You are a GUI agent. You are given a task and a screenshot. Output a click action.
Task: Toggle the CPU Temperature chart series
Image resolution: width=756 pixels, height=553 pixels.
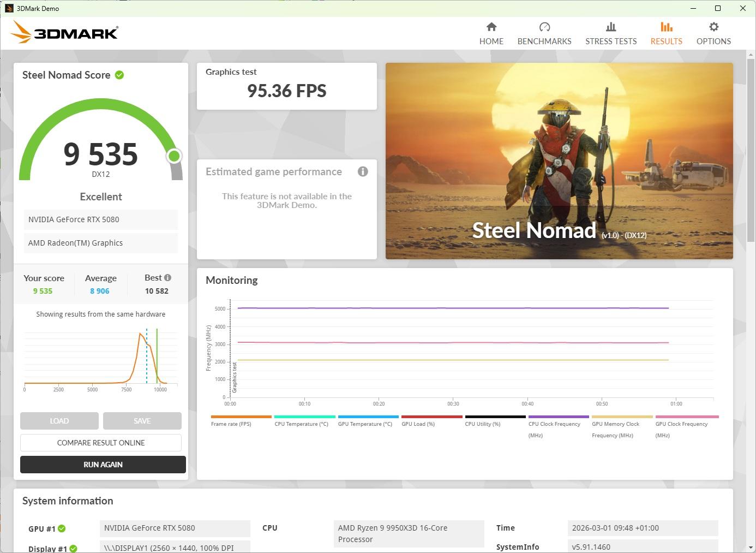301,424
